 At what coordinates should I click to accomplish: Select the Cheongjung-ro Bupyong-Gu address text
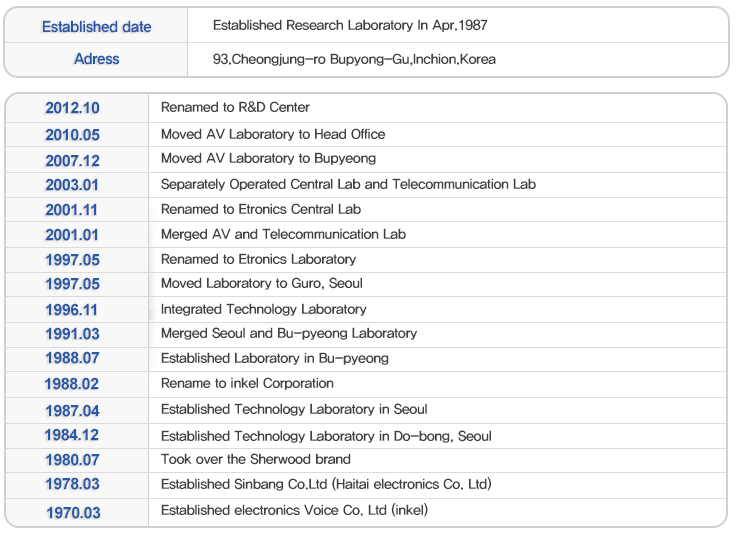pyautogui.click(x=354, y=59)
